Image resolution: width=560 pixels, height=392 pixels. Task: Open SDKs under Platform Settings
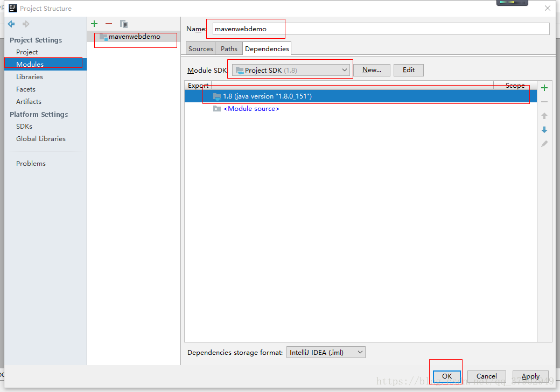tap(24, 127)
